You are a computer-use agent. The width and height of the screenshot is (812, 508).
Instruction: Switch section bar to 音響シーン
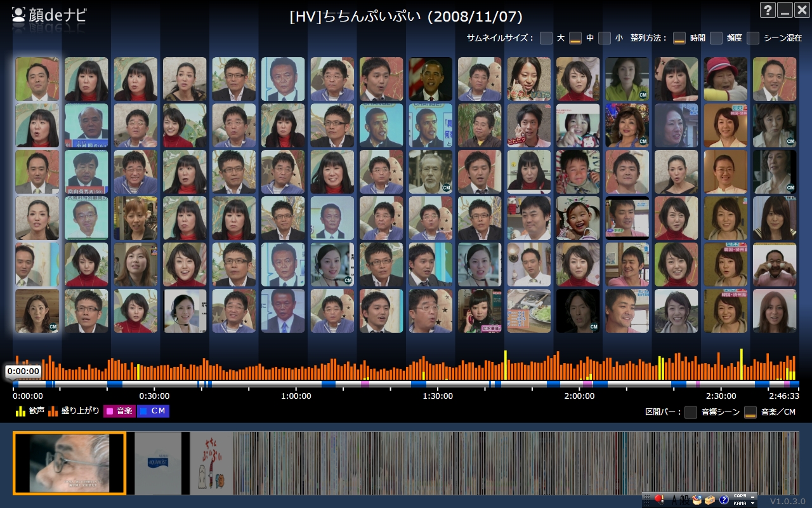691,412
